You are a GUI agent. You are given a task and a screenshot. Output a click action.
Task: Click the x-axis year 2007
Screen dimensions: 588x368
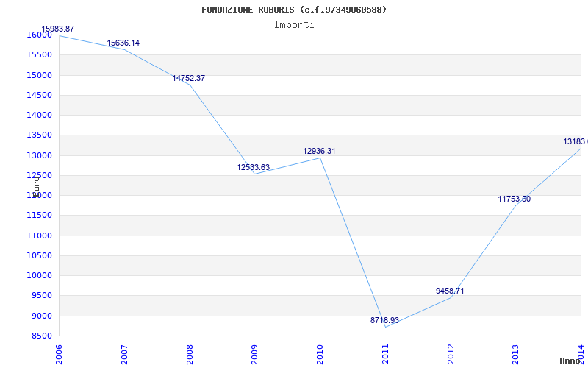[124, 355]
